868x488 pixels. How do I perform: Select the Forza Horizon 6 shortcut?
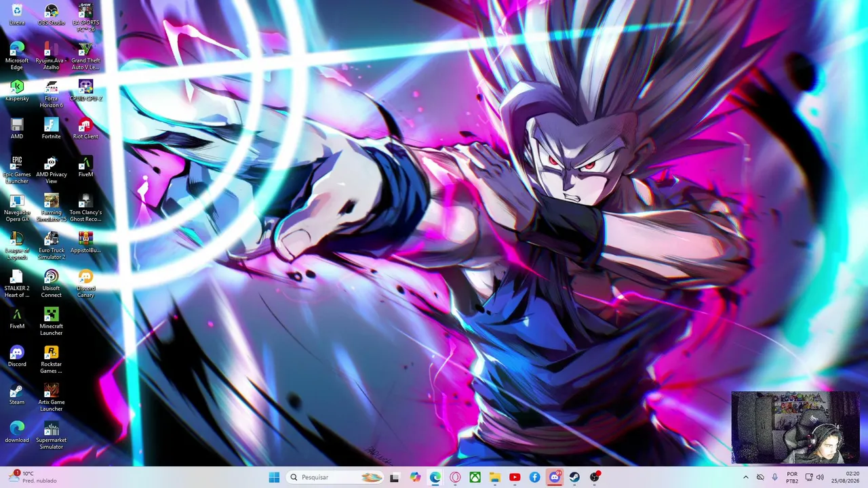pyautogui.click(x=51, y=94)
